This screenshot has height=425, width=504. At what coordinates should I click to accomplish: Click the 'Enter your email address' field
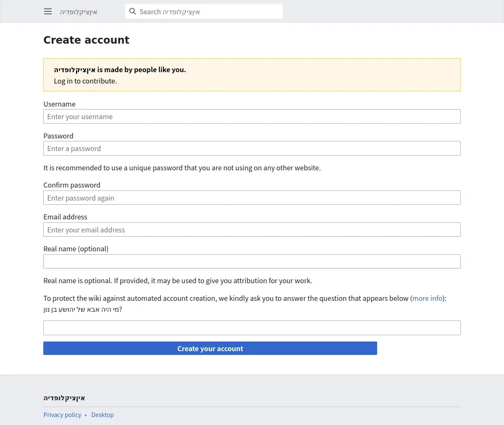point(252,230)
